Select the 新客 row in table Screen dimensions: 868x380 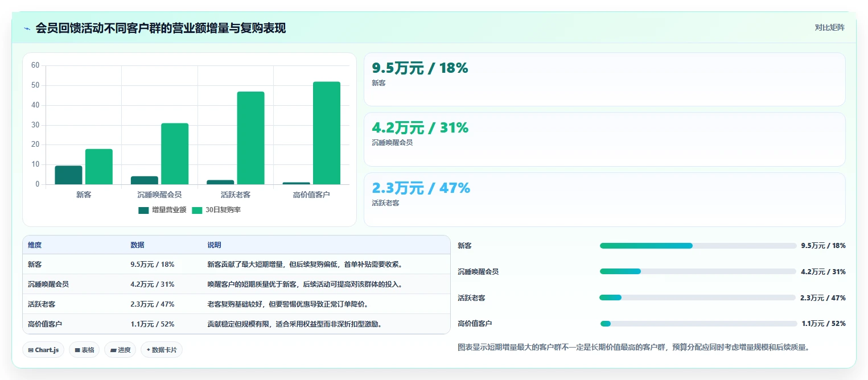pos(236,265)
